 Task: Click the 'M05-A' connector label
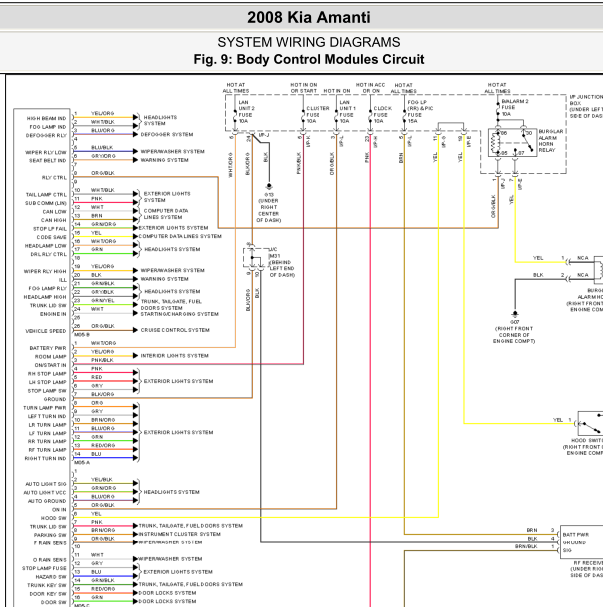coord(82,462)
